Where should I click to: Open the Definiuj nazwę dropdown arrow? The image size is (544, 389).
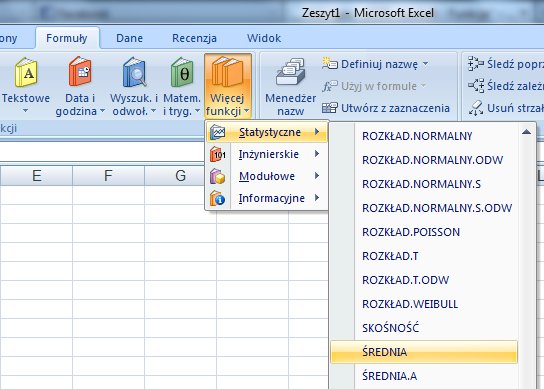point(425,64)
